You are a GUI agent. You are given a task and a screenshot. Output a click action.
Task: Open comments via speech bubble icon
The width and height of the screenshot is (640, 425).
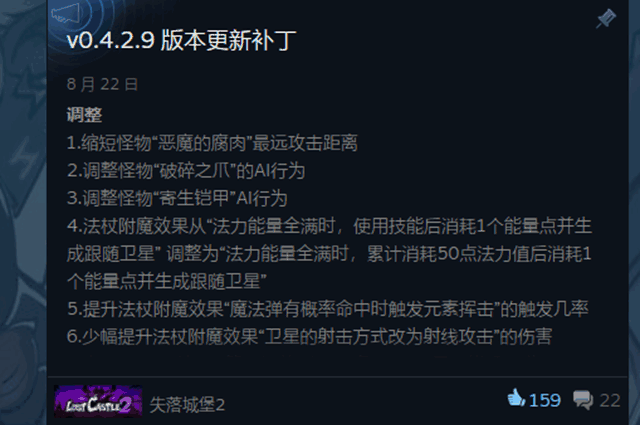(x=583, y=400)
